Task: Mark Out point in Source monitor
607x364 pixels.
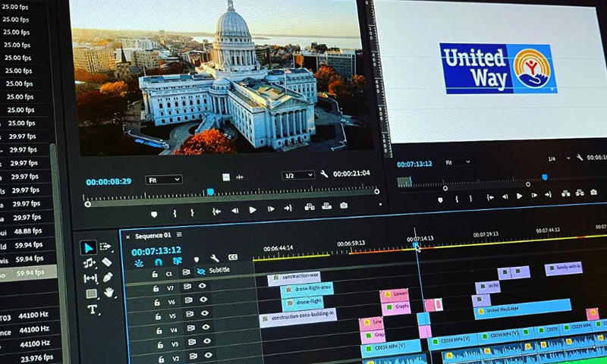Action: pyautogui.click(x=192, y=212)
